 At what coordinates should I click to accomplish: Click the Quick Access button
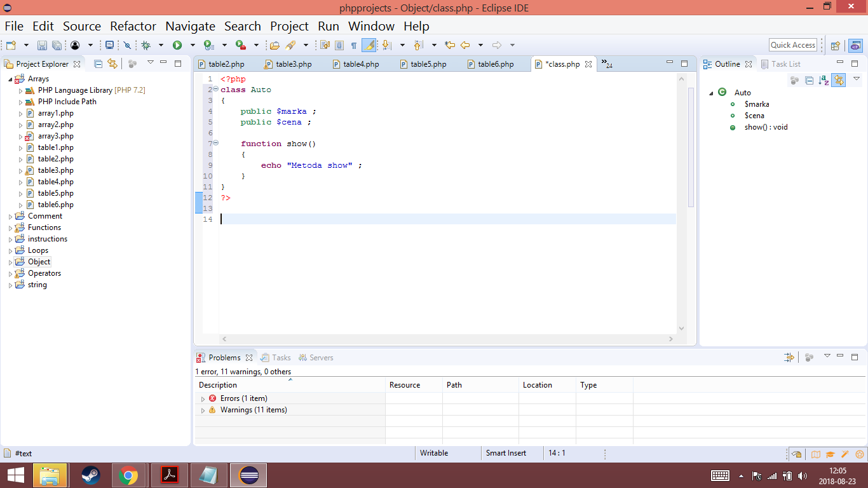tap(792, 44)
